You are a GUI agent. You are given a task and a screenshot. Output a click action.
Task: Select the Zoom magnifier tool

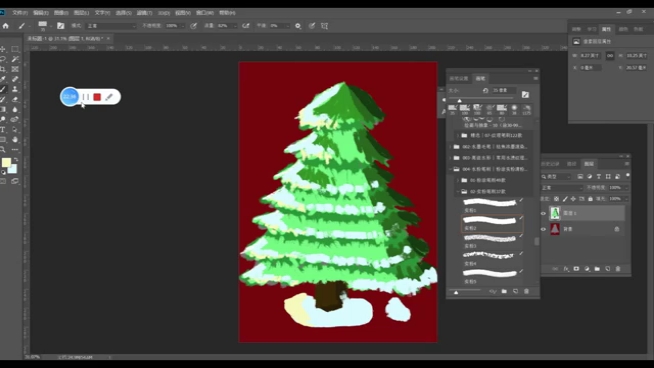pos(3,149)
